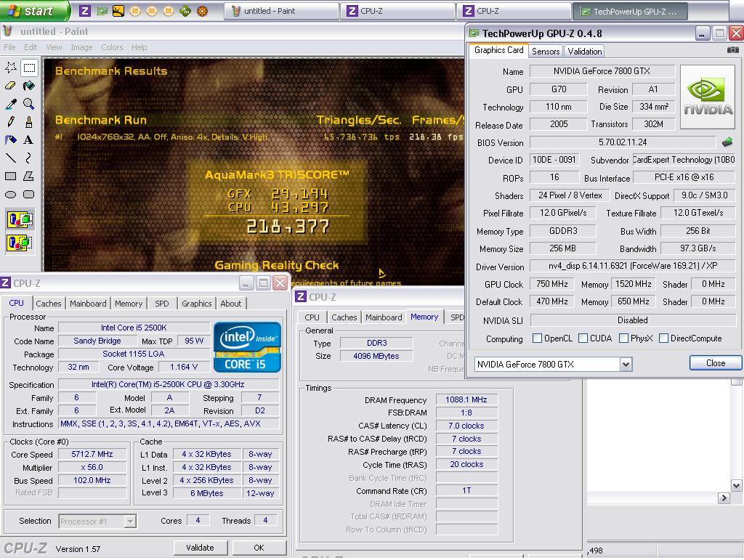Image resolution: width=744 pixels, height=560 pixels.
Task: Click the Paint horizontal scrollbar right arrow
Action: [724, 498]
